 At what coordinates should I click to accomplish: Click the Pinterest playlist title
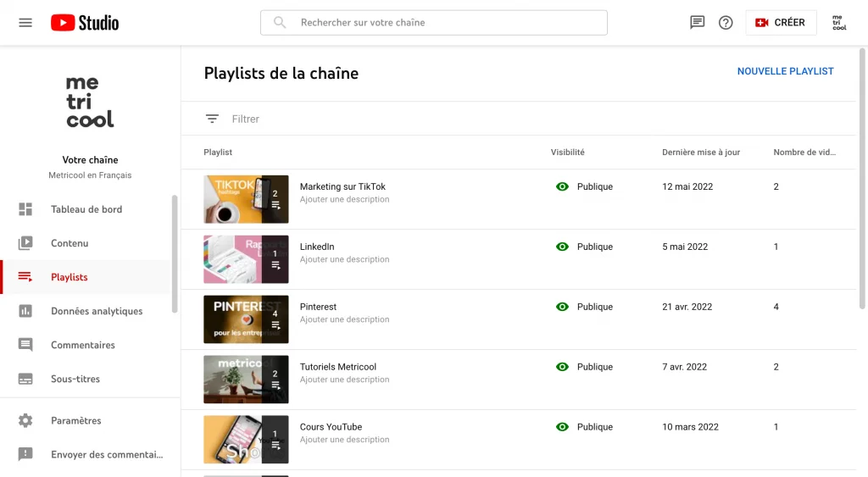tap(319, 307)
